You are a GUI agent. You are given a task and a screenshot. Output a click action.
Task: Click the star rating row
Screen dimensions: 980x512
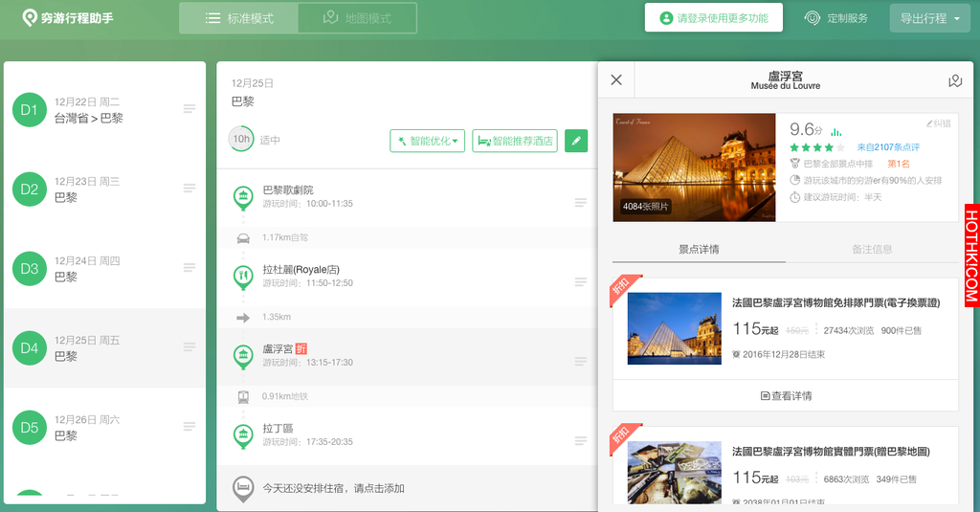pos(817,147)
